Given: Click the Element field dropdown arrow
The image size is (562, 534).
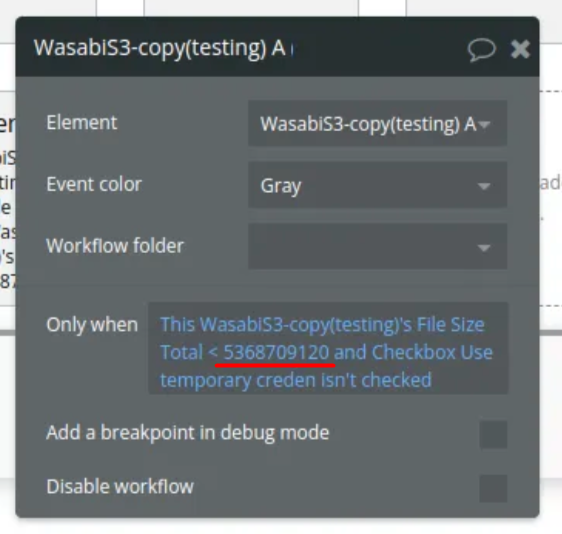Looking at the screenshot, I should 484,124.
